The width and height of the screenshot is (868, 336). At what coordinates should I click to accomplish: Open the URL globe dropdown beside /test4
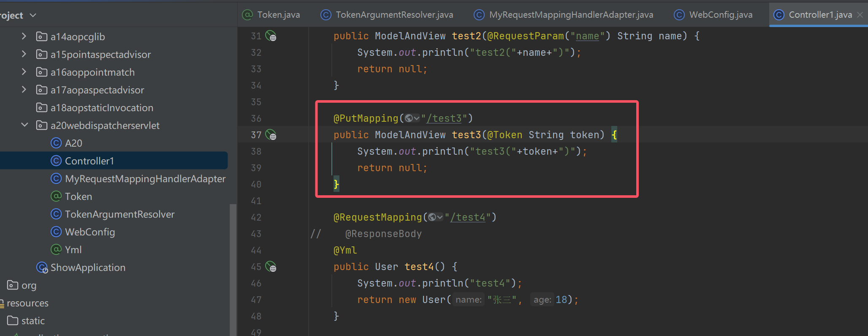pyautogui.click(x=435, y=217)
